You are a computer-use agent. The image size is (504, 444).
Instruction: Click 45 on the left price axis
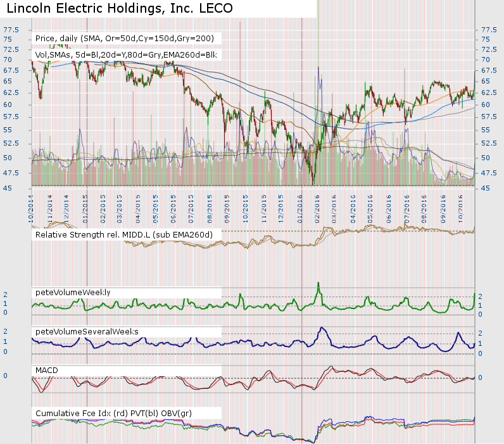pyautogui.click(x=8, y=188)
